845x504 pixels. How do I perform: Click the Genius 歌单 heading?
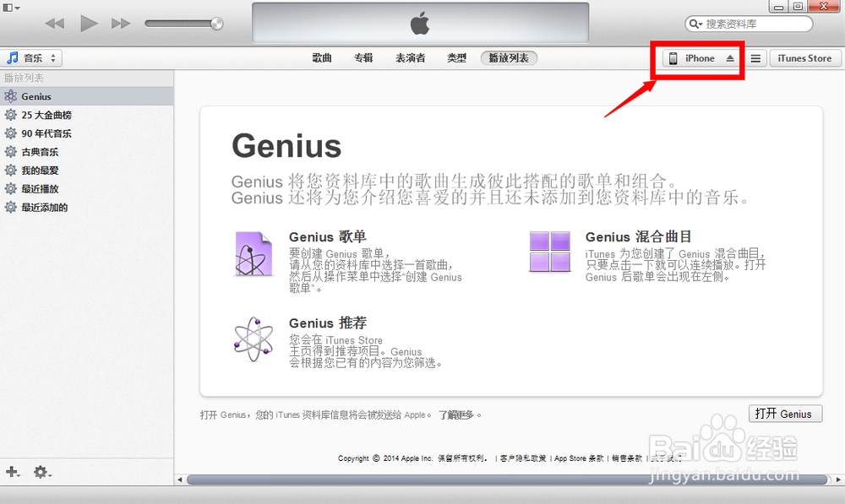click(328, 237)
